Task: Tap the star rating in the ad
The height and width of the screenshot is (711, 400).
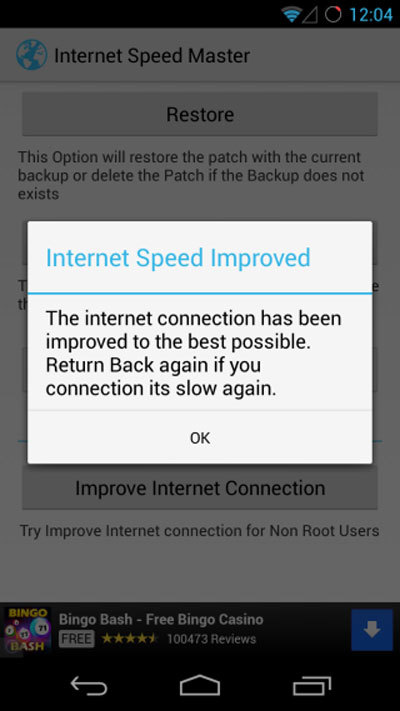Action: tap(130, 639)
